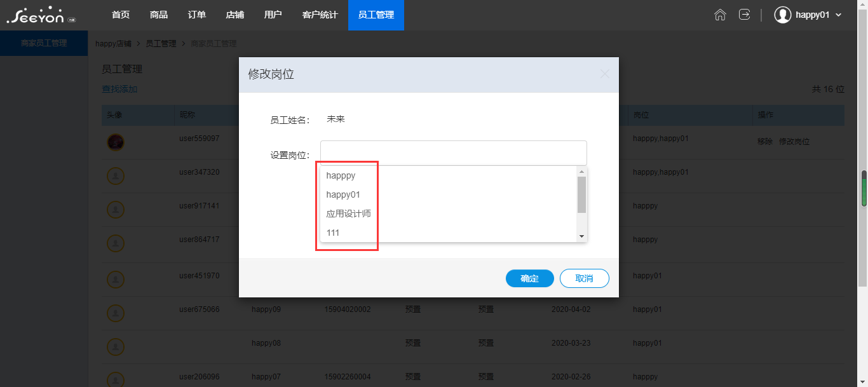Click the happy07 name cell

point(266,377)
